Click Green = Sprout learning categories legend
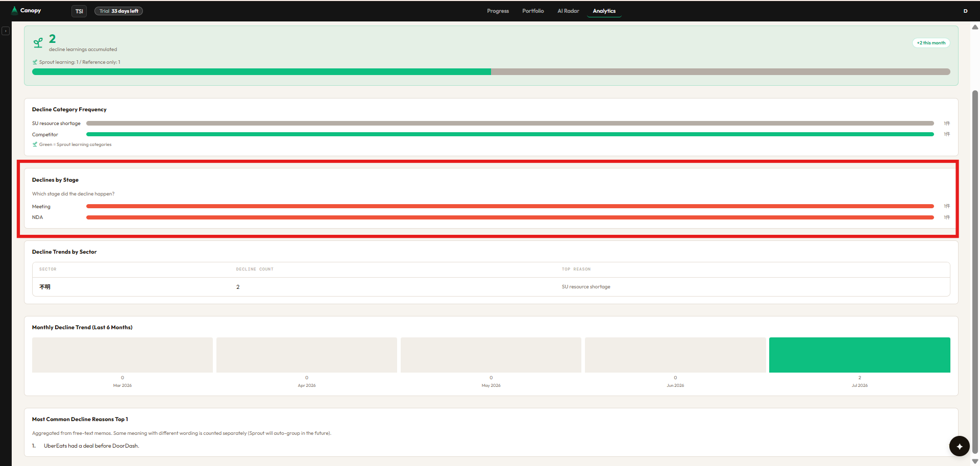Screen dimensions: 980x466 click(75, 144)
